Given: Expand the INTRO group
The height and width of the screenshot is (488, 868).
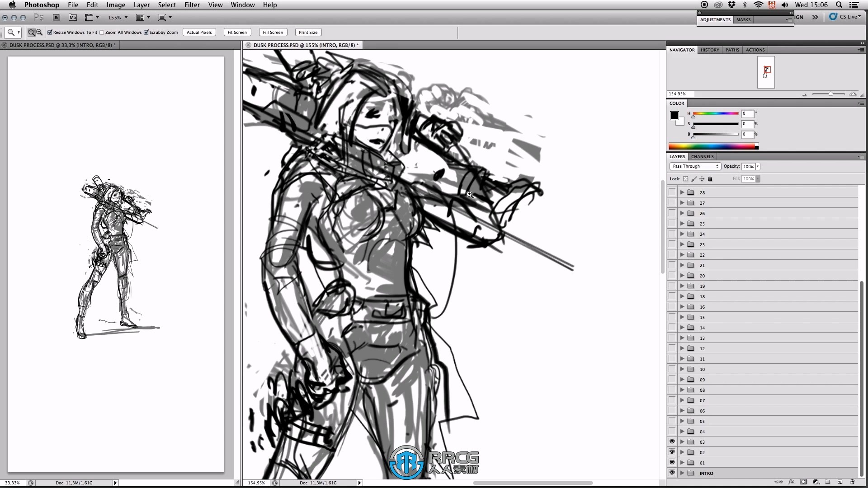Looking at the screenshot, I should [682, 473].
